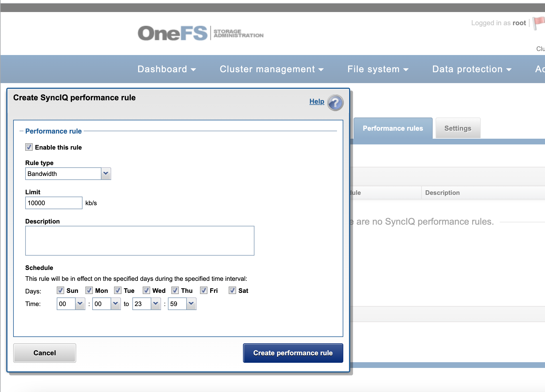Image resolution: width=545 pixels, height=392 pixels.
Task: Uncheck the Fri day checkbox
Action: click(x=203, y=290)
